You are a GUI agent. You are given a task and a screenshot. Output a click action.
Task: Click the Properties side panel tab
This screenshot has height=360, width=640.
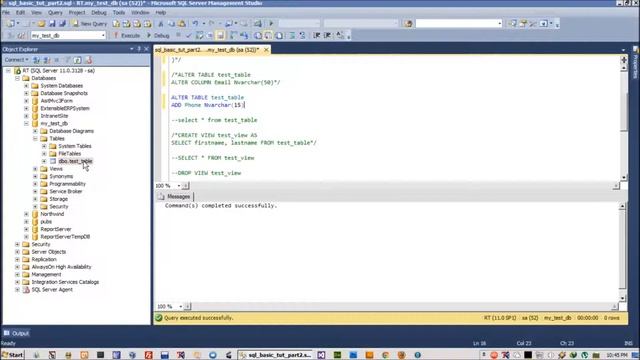(x=636, y=63)
